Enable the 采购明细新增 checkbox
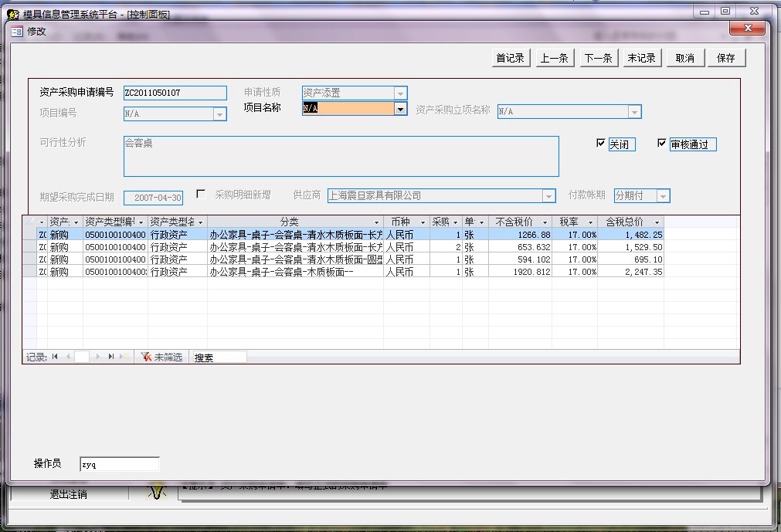The image size is (781, 532). [201, 194]
